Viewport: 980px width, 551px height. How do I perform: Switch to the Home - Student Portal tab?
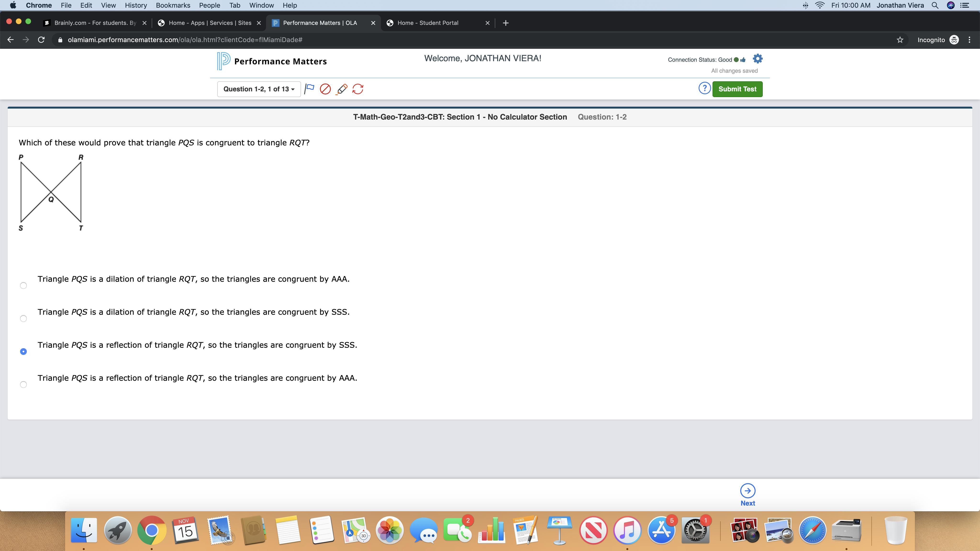coord(428,23)
